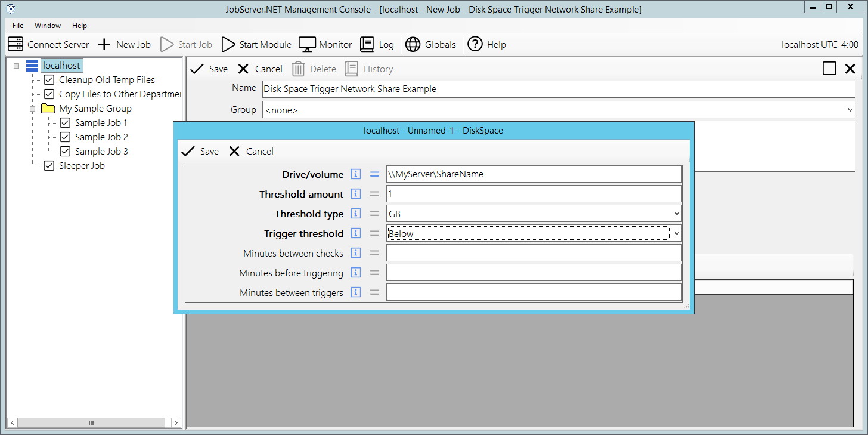
Task: Save the DiskSpace dialog settings
Action: [x=200, y=152]
